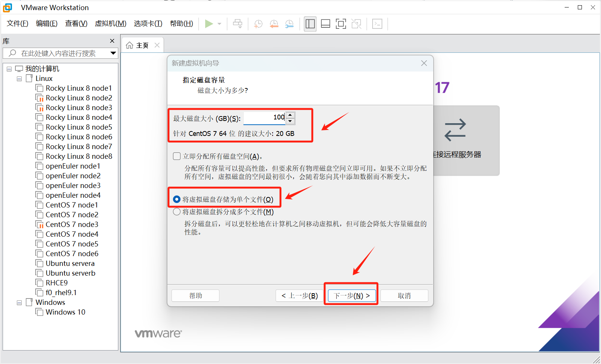601x364 pixels.
Task: Click the take snapshot clock icon
Action: (258, 24)
